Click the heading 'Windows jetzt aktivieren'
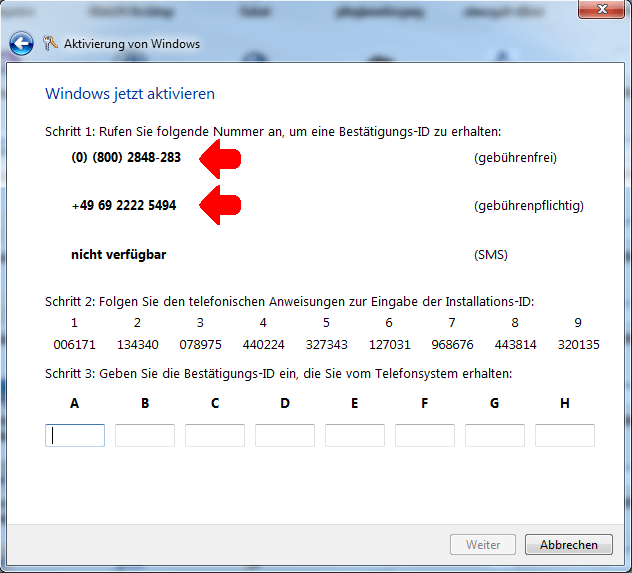Viewport: 632px width, 573px height. coord(130,94)
